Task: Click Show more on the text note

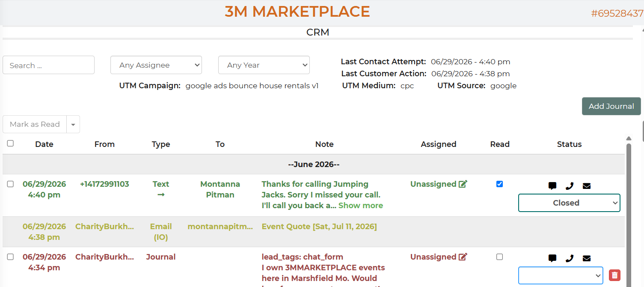Action: [x=361, y=206]
